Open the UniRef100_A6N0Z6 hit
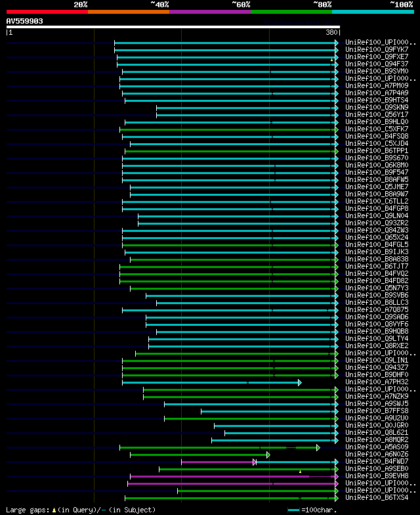This screenshot has height=515, width=420. click(x=377, y=455)
